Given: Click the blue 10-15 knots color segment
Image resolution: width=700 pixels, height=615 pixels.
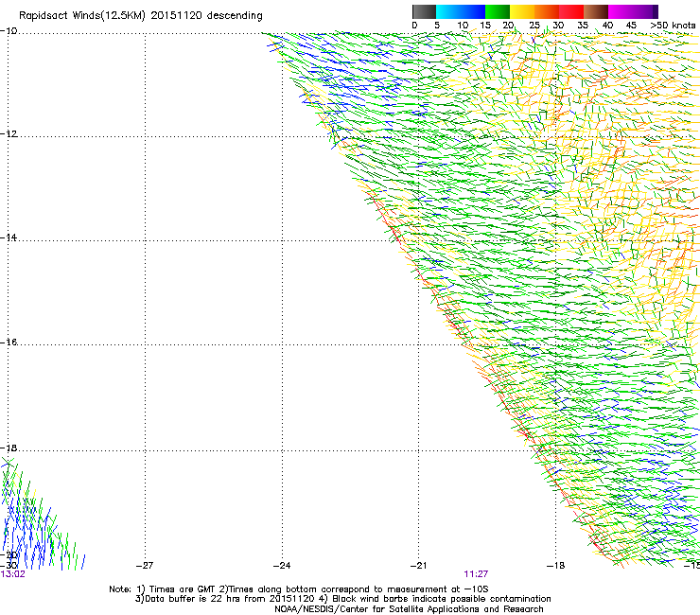Looking at the screenshot, I should [473, 11].
